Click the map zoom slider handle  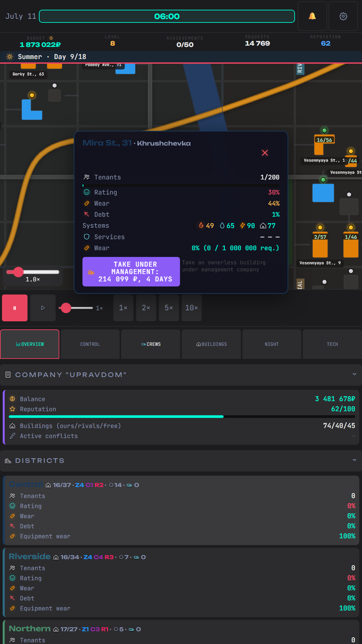(18, 272)
